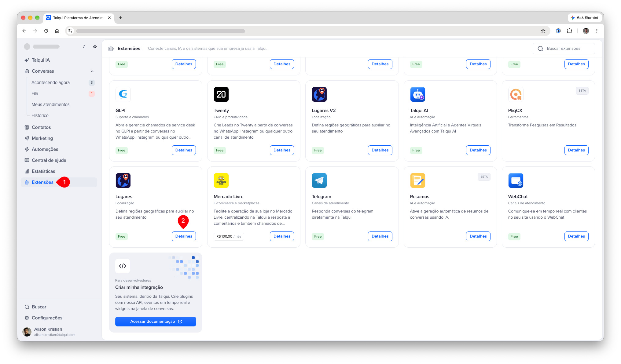Open the workspace switcher chevrons

84,47
